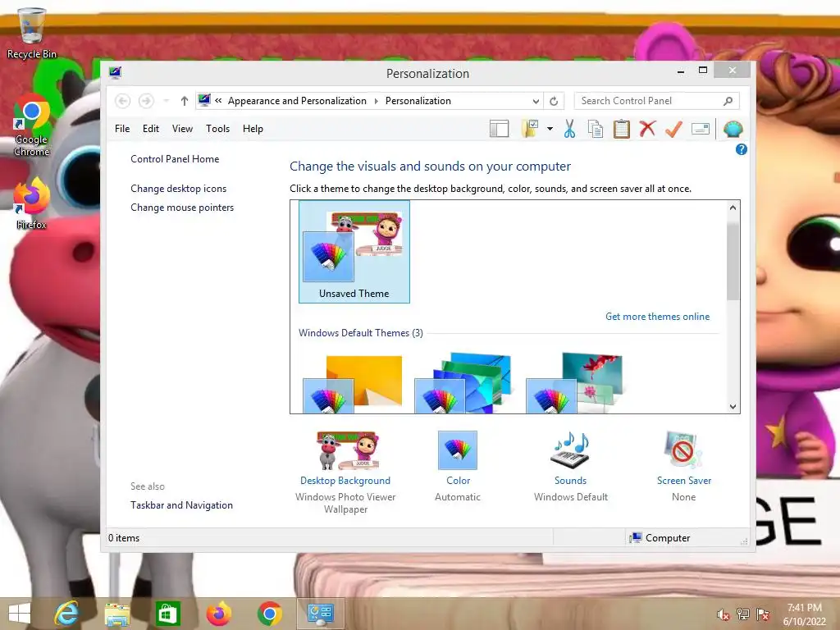Launch Internet Explorer from taskbar
Screen dimensions: 840x630
66,614
